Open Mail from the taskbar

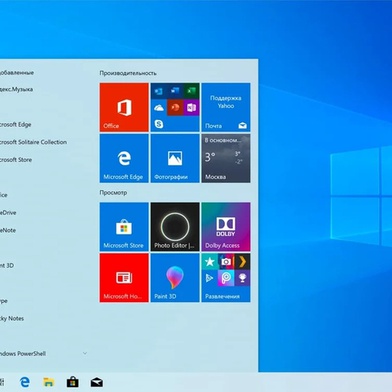97,382
